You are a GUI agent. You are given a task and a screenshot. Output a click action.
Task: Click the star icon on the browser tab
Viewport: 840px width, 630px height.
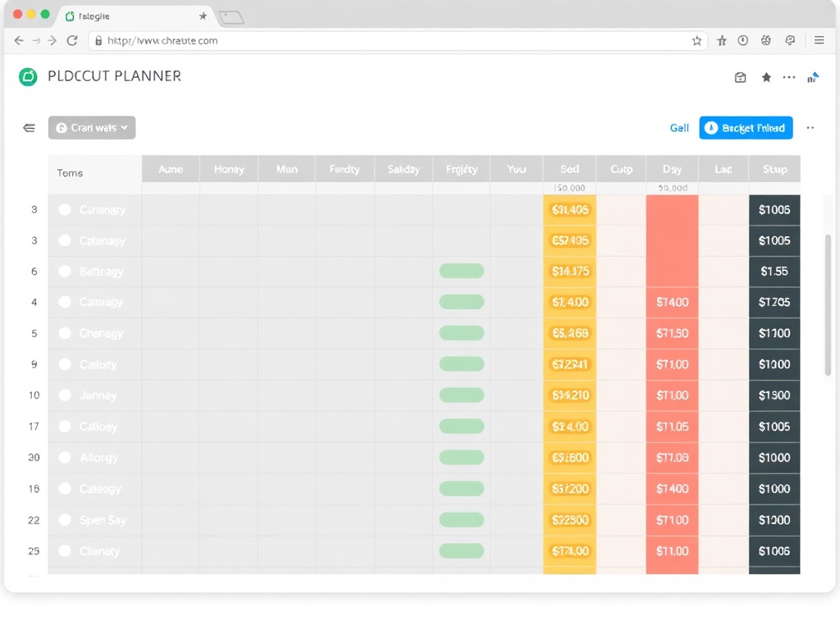coord(203,16)
